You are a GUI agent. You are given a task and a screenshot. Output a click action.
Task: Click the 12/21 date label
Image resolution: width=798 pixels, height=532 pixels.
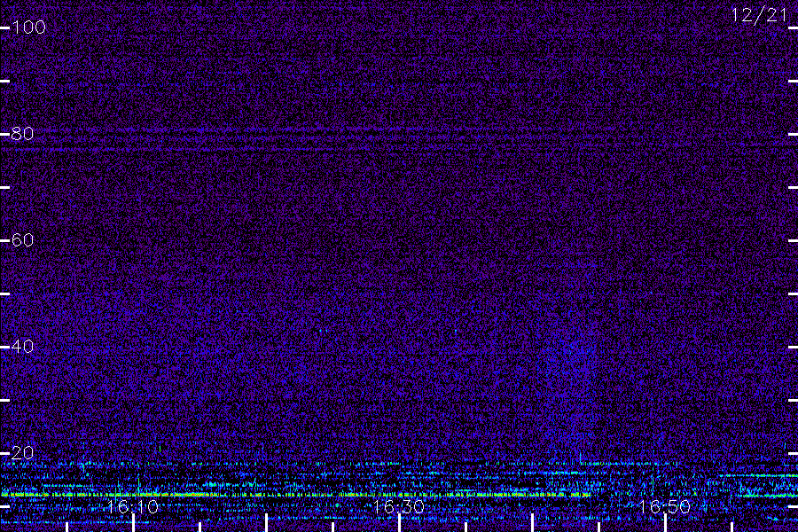(x=759, y=15)
